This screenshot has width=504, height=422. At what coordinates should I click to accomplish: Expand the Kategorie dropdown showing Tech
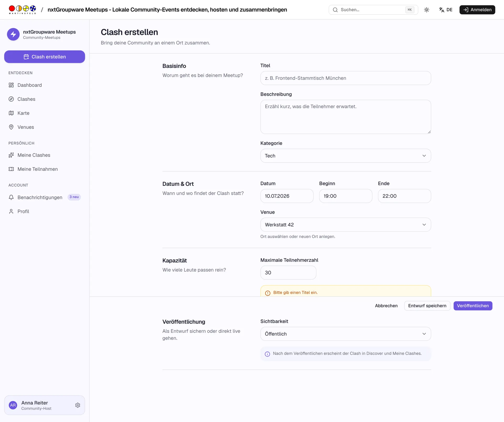tap(345, 156)
